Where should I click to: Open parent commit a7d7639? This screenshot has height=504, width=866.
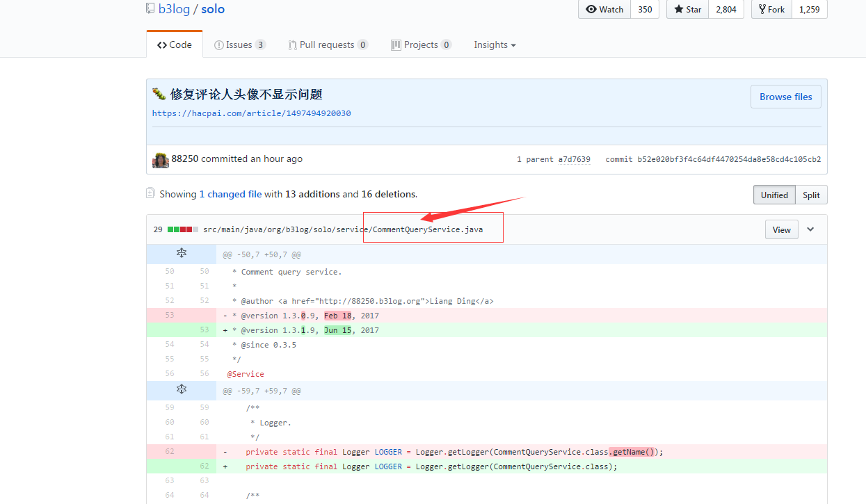(574, 159)
